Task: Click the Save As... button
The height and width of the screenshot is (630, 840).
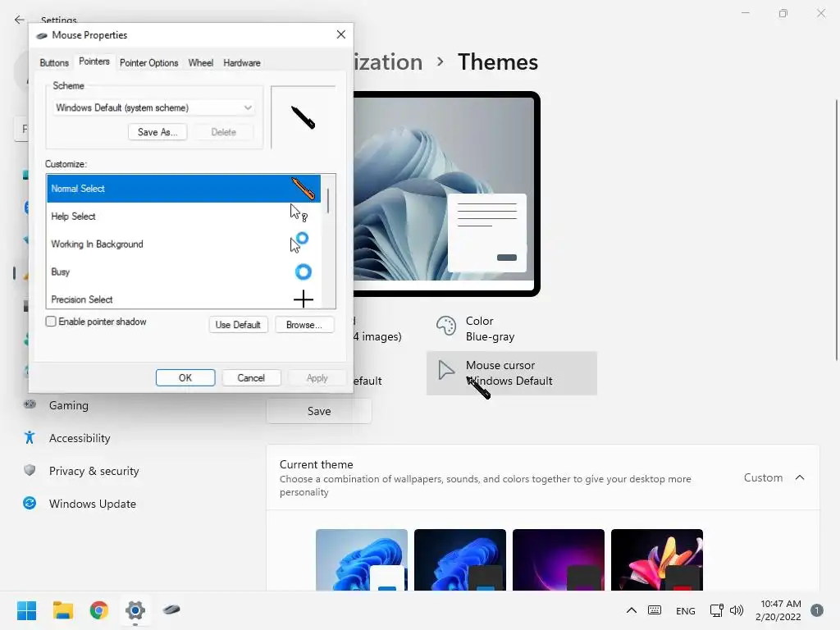Action: point(157,132)
